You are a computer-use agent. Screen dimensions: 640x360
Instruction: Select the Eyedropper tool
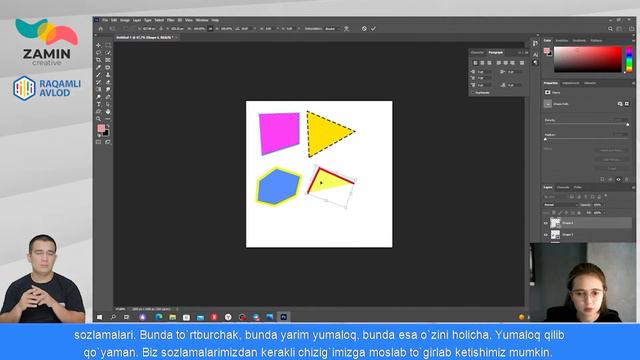(x=98, y=67)
